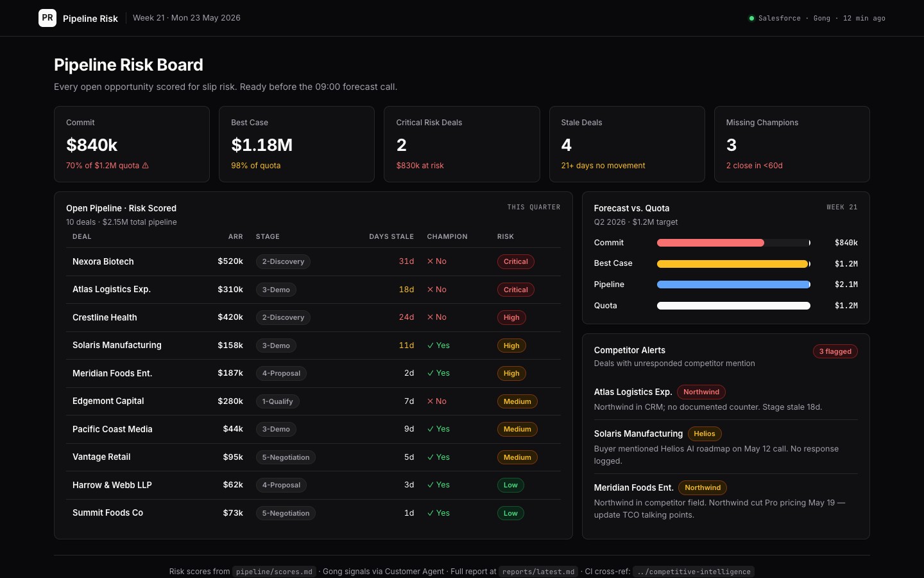Click Low risk badge for Harrow & Webb

point(511,485)
